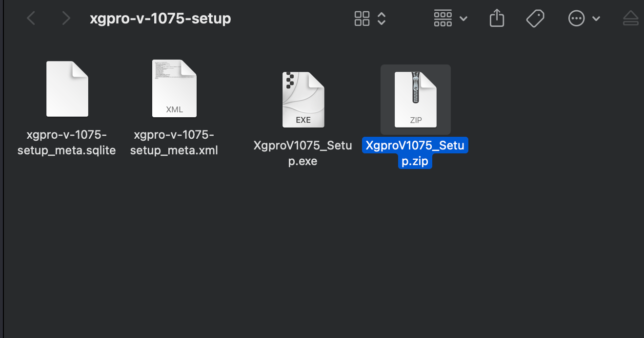Viewport: 644px width, 338px height.
Task: Switch to icon grid view
Action: (362, 19)
